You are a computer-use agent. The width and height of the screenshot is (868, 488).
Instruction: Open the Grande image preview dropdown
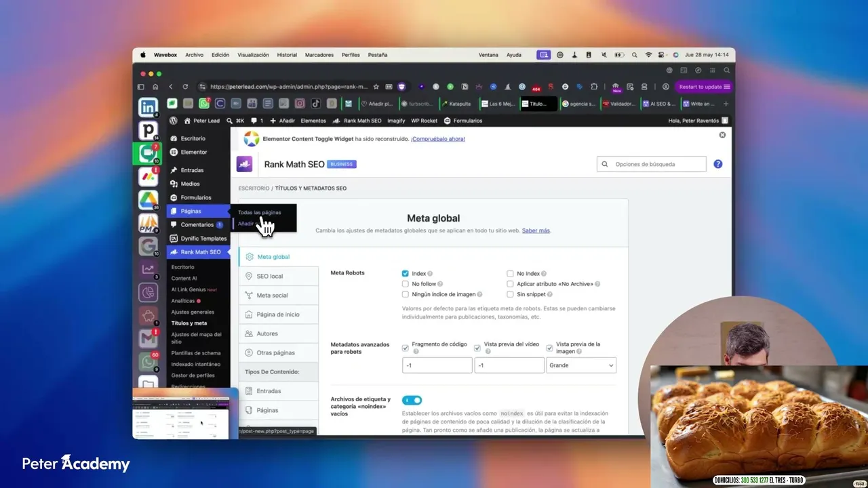[x=581, y=365]
